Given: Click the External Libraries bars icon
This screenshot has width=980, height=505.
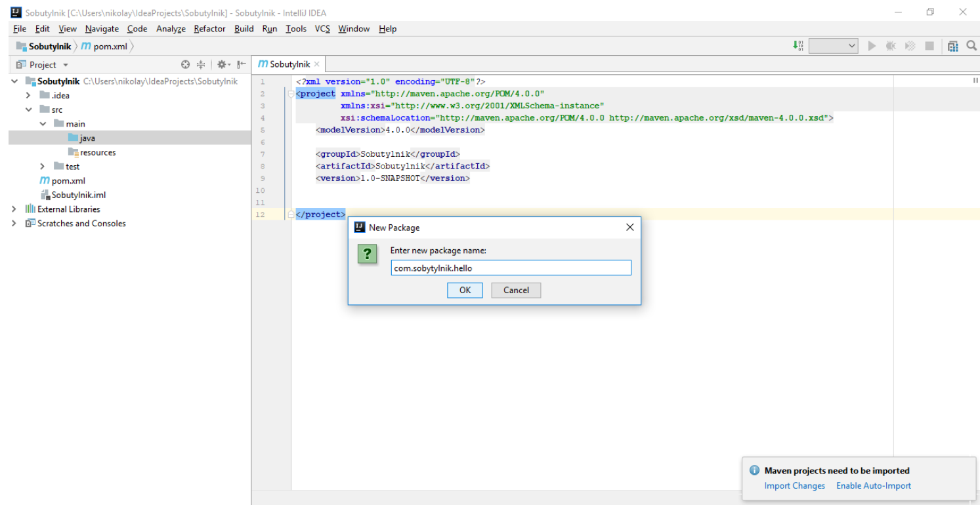Looking at the screenshot, I should click(30, 209).
